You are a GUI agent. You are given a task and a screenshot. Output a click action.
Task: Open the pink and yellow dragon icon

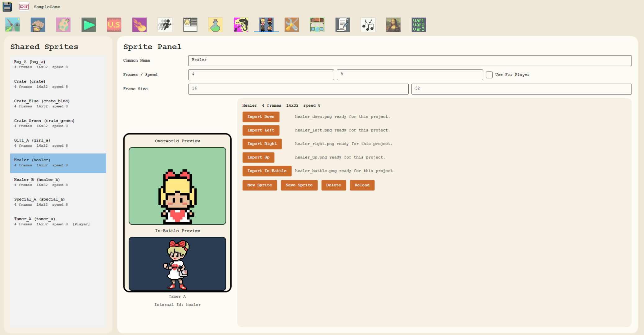tap(241, 25)
